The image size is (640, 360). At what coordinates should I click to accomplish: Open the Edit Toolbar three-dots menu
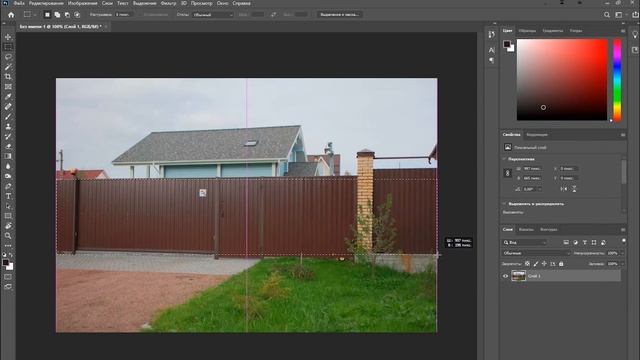8,246
